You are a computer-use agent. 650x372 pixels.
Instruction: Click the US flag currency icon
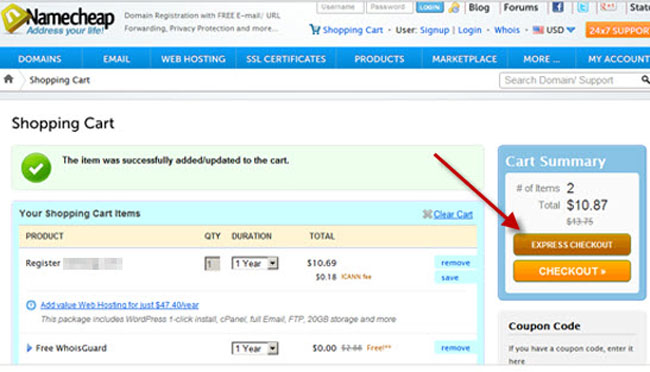(x=538, y=30)
